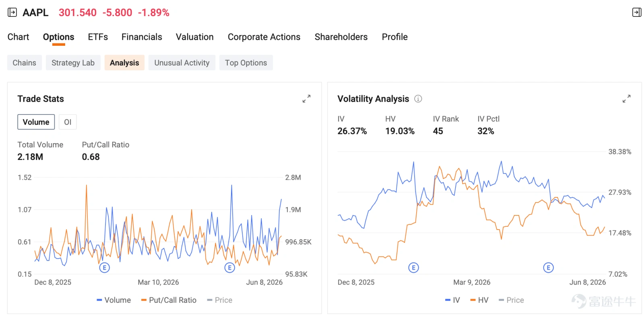The height and width of the screenshot is (316, 644).
Task: Click first earnings E marker in Trade Stats
Action: (x=104, y=267)
